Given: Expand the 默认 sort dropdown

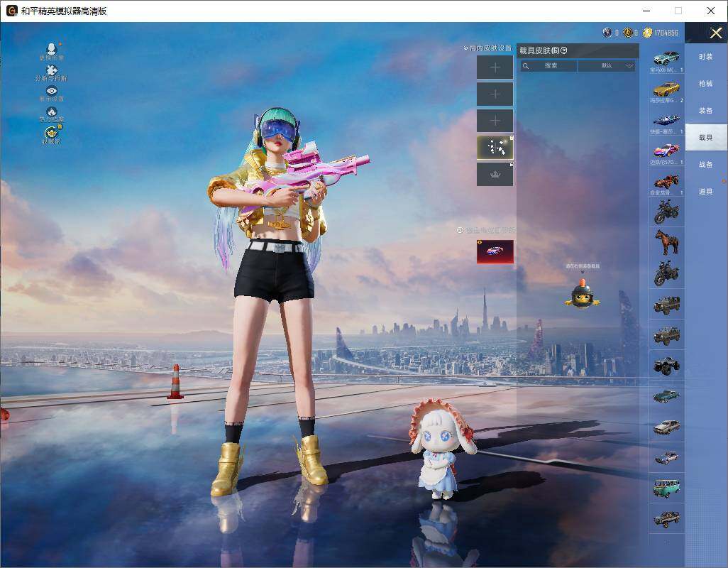Looking at the screenshot, I should (x=607, y=66).
